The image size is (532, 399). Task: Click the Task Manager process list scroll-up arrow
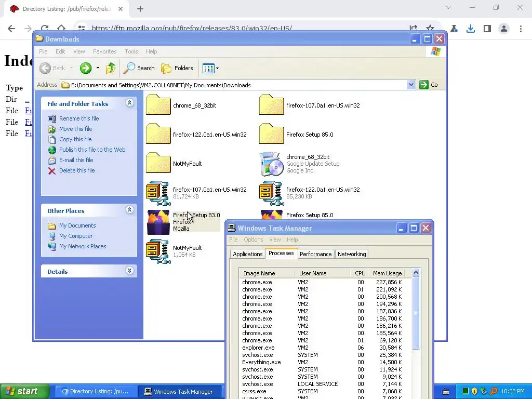416,272
